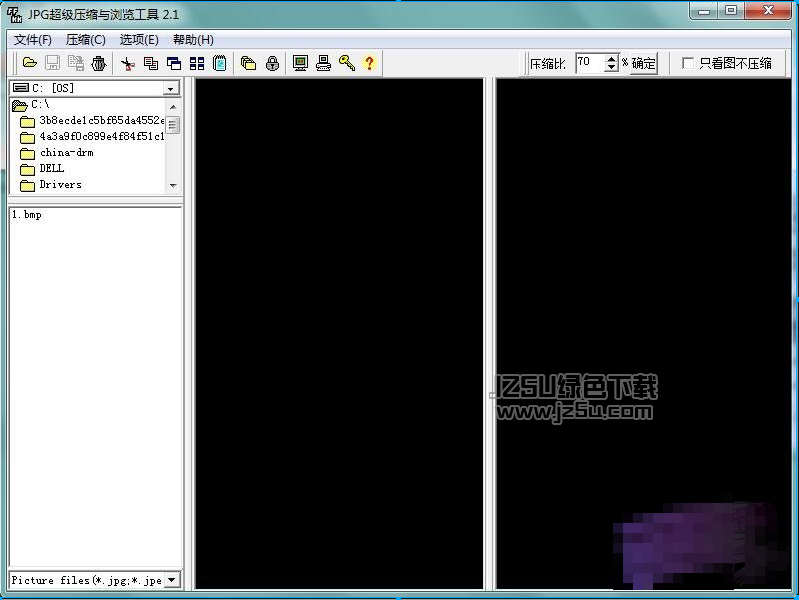The image size is (799, 600).
Task: Minimize the JPG compression tool window
Action: [x=704, y=11]
